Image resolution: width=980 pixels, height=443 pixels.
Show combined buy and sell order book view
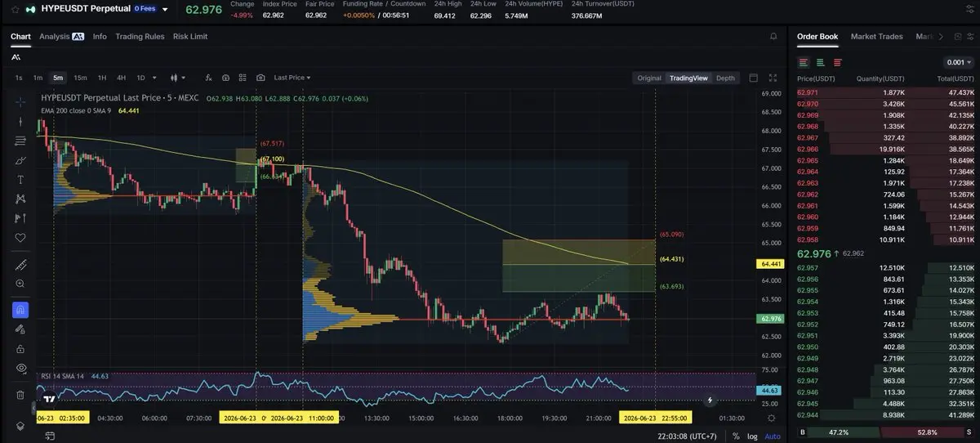[x=804, y=62]
